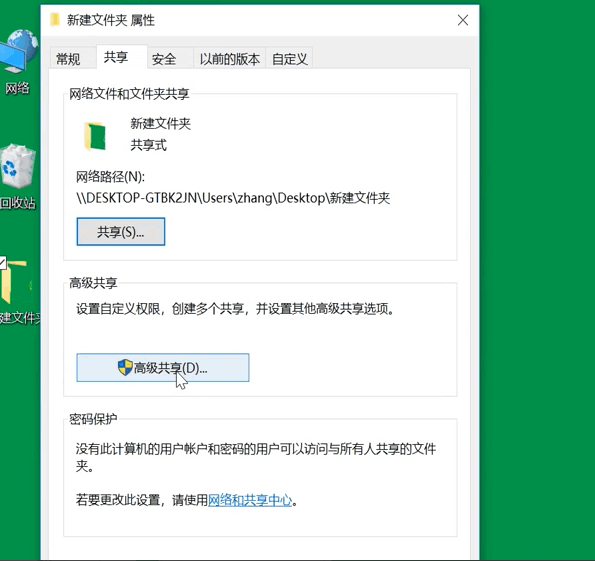The height and width of the screenshot is (561, 595).
Task: Switch to the 常规 tab
Action: click(x=68, y=59)
